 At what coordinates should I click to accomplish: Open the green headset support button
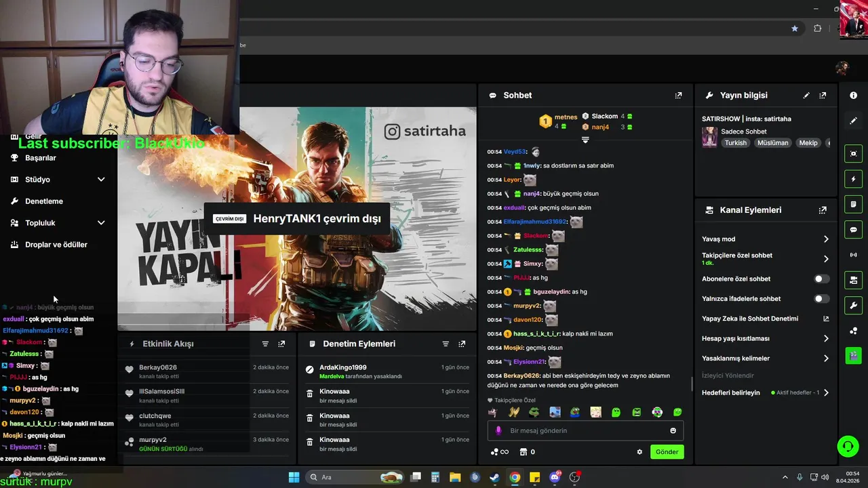pos(848,446)
